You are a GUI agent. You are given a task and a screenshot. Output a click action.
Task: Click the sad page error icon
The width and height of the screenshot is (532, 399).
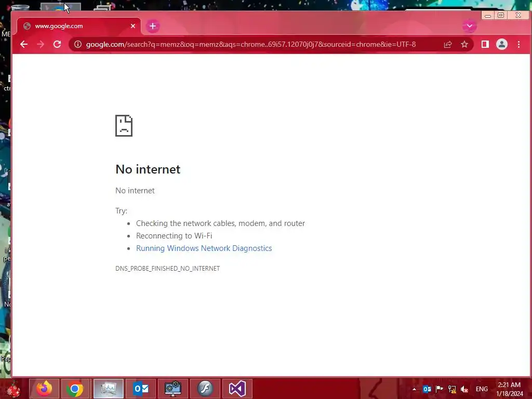pyautogui.click(x=124, y=126)
